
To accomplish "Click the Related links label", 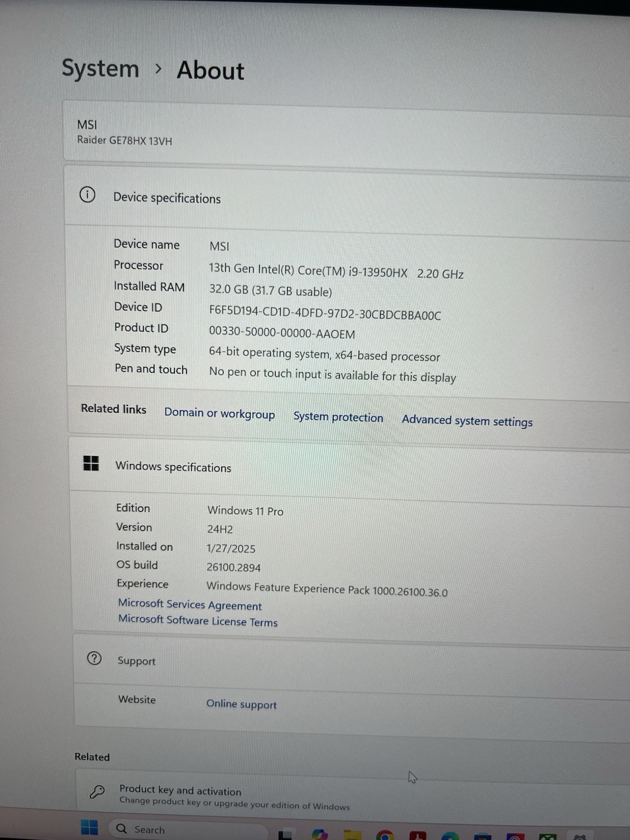I will (x=113, y=408).
